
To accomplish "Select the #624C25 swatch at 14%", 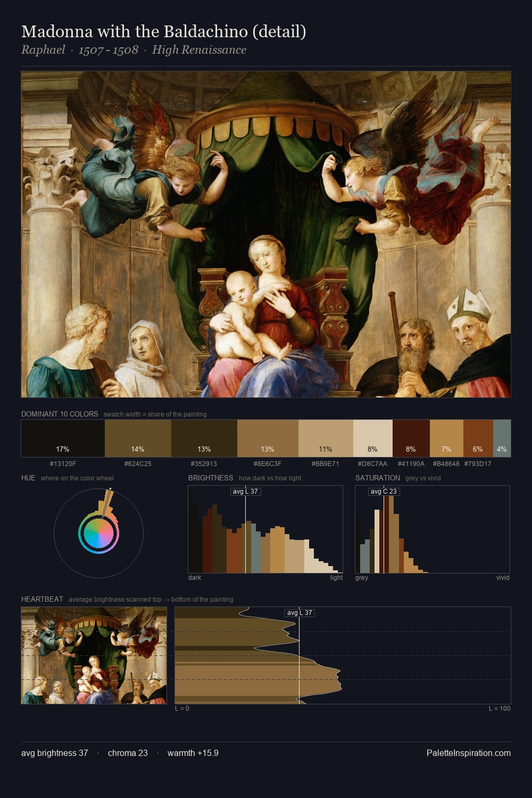I will click(x=138, y=438).
